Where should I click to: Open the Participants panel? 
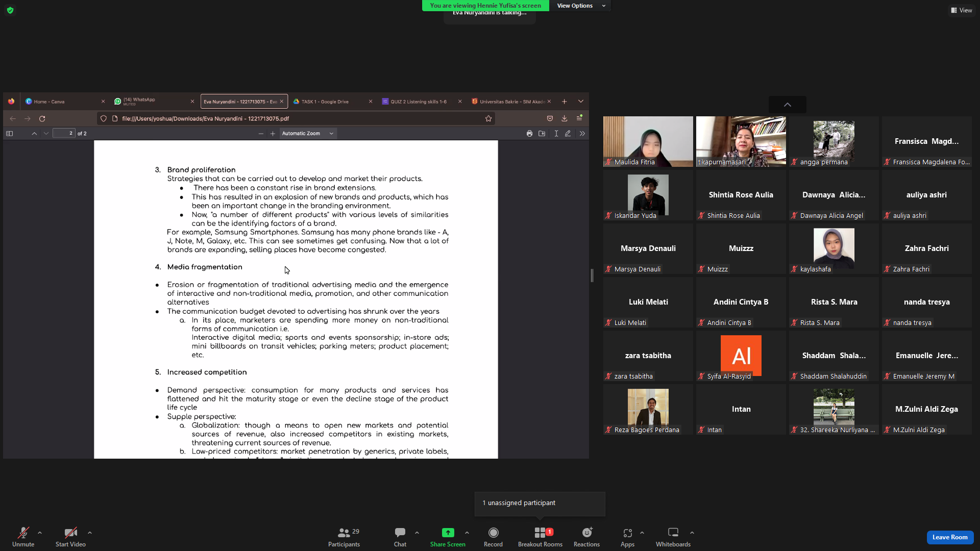[344, 537]
